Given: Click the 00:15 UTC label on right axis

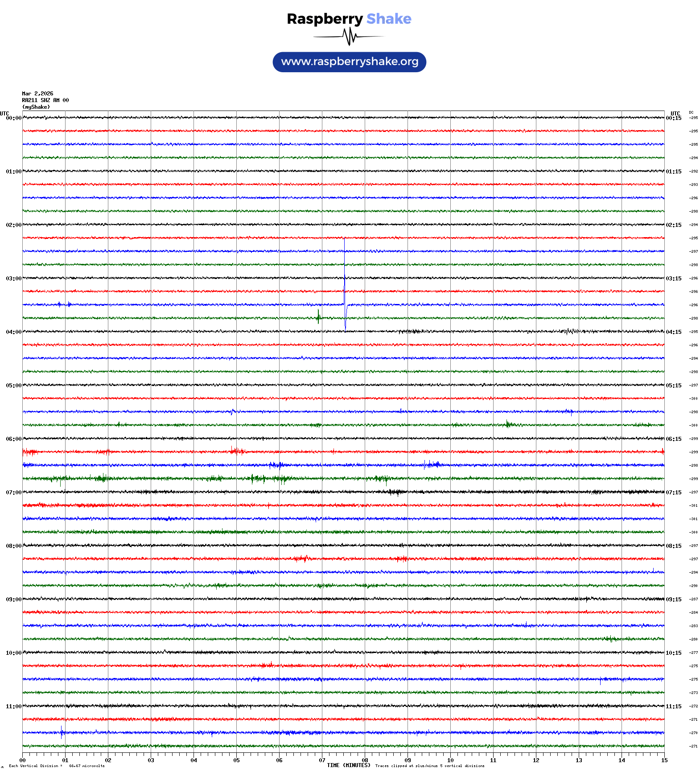Looking at the screenshot, I should 674,118.
